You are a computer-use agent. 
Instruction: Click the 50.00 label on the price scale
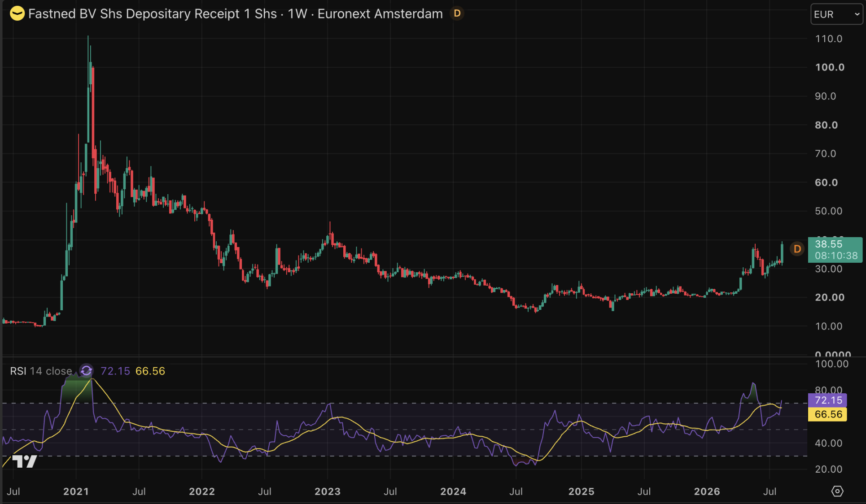[x=829, y=211]
